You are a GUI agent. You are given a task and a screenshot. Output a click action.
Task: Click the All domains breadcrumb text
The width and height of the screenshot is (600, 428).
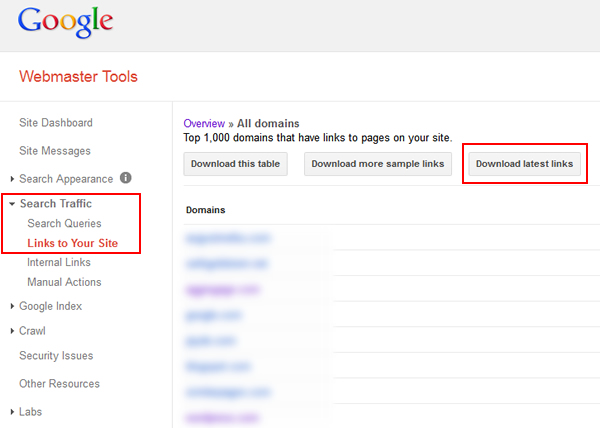268,124
